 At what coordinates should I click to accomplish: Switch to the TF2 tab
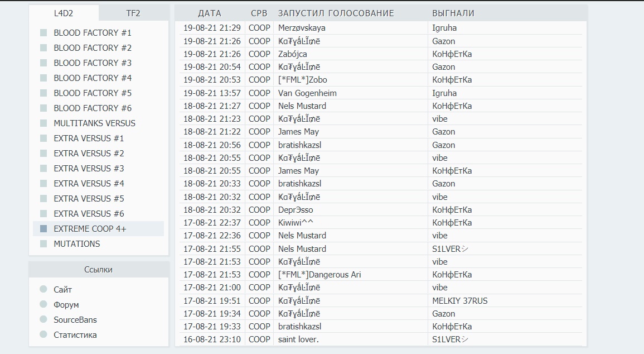point(133,13)
